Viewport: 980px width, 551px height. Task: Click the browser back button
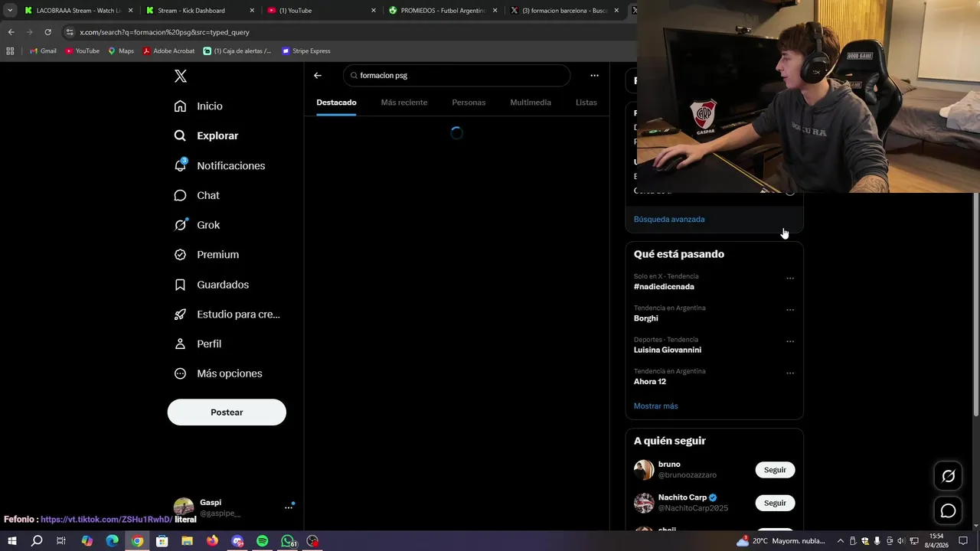click(x=11, y=32)
